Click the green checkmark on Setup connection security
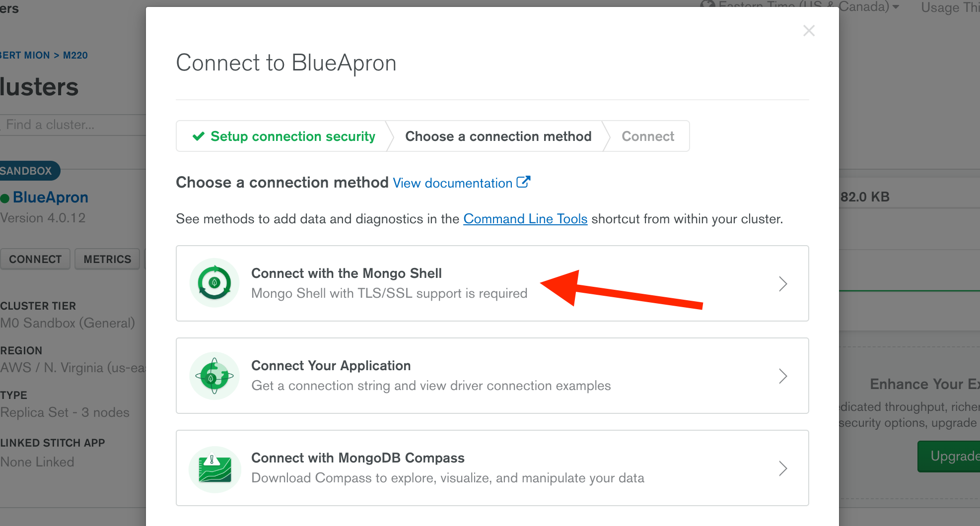Screen dimensions: 980x526 click(199, 136)
